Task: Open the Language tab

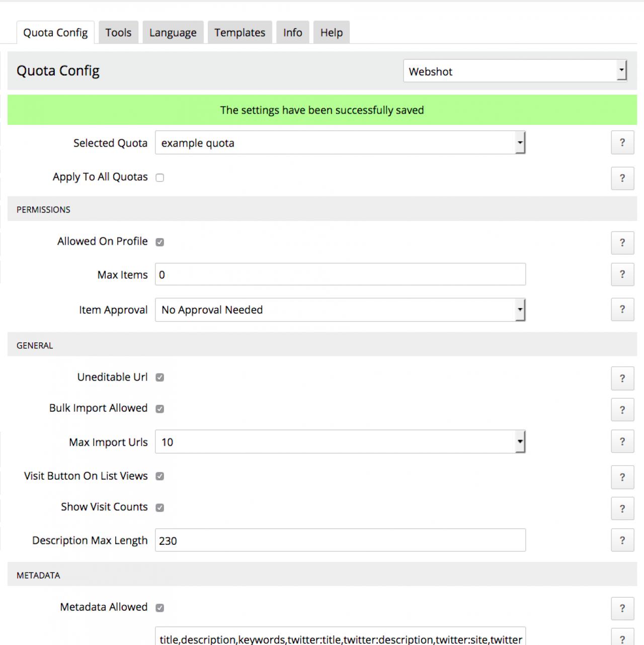Action: tap(173, 33)
